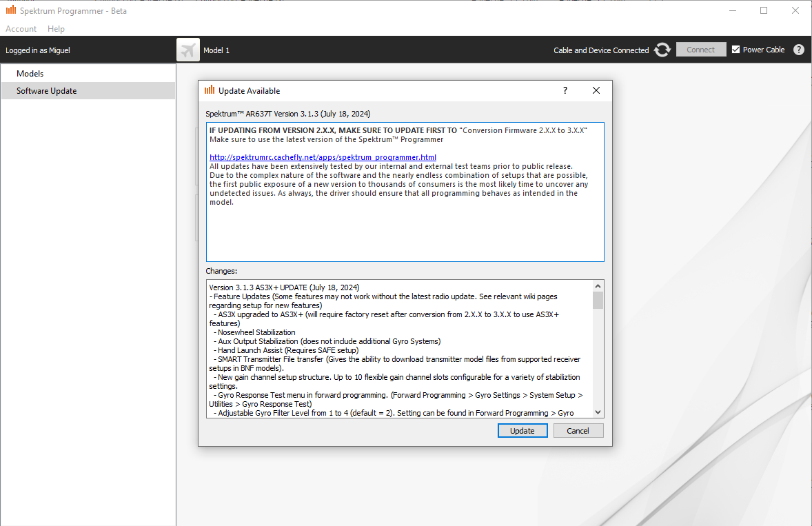This screenshot has width=812, height=526.
Task: Maximize the Spektrum Programmer window
Action: click(x=764, y=10)
